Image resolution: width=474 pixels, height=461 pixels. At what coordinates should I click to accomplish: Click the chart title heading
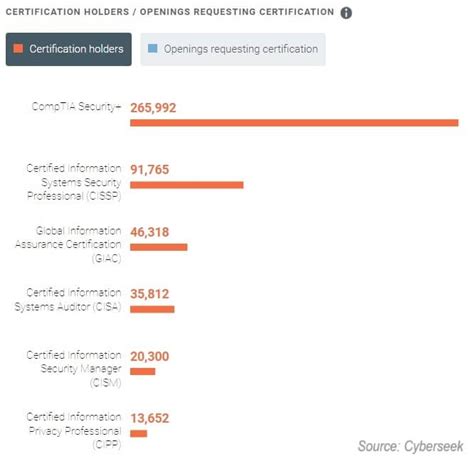point(170,12)
